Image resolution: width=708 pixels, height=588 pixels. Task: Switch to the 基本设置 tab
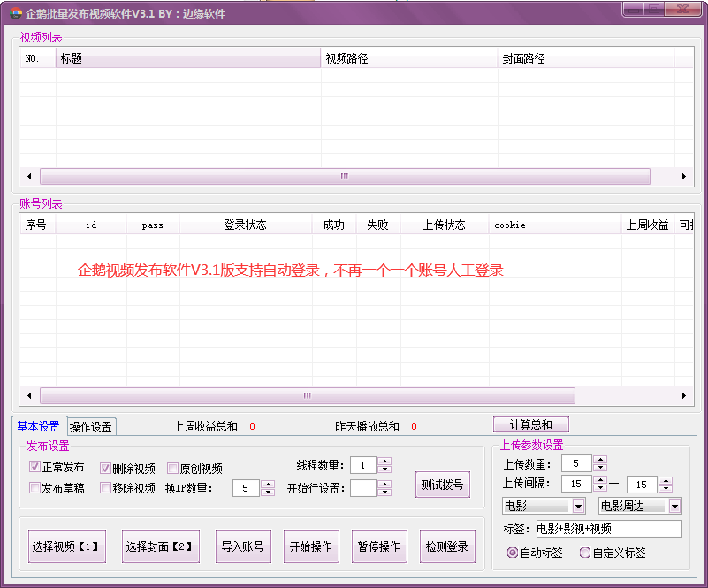pos(39,426)
